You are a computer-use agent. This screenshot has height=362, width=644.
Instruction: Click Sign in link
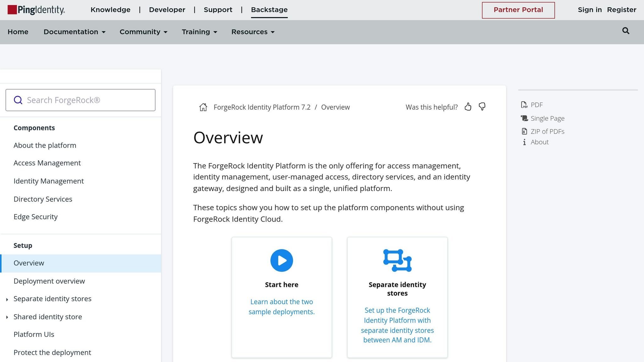[590, 10]
